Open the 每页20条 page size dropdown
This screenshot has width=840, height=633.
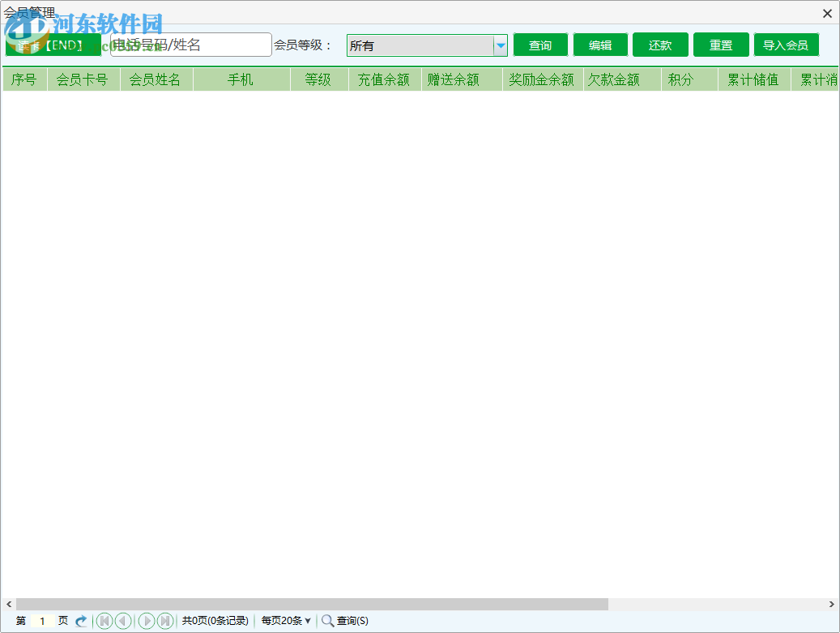click(286, 621)
